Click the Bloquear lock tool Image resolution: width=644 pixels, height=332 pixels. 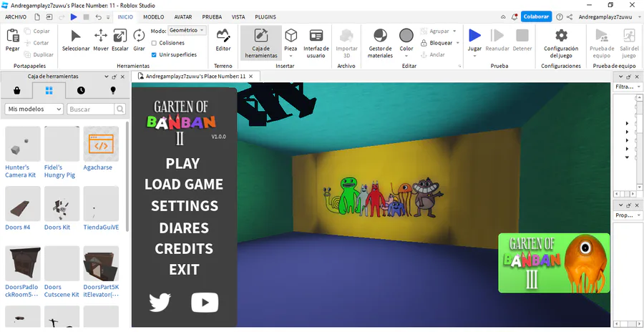(436, 43)
